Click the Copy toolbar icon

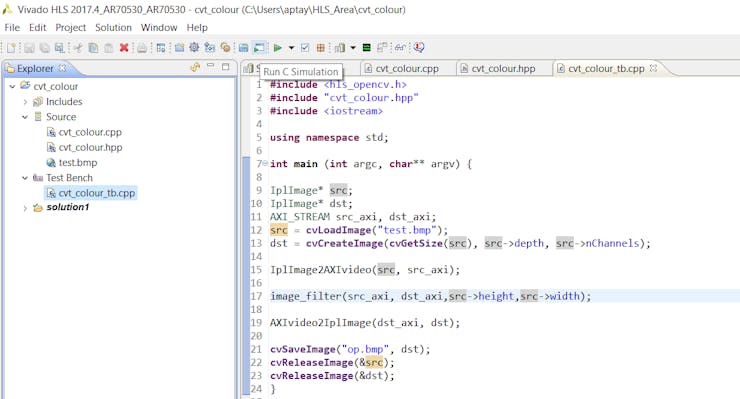point(93,48)
